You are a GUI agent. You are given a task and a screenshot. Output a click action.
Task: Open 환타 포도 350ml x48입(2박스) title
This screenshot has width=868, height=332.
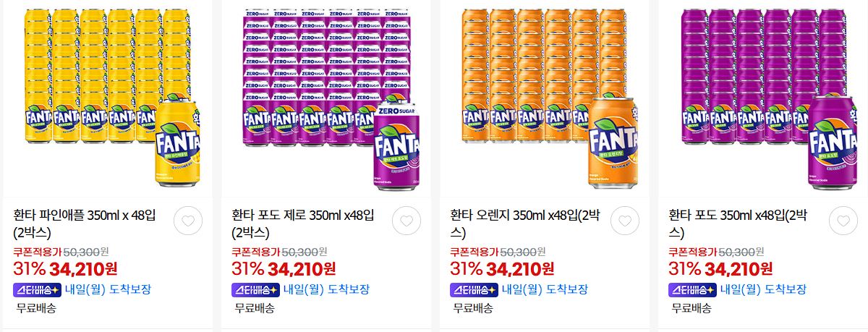(x=743, y=224)
